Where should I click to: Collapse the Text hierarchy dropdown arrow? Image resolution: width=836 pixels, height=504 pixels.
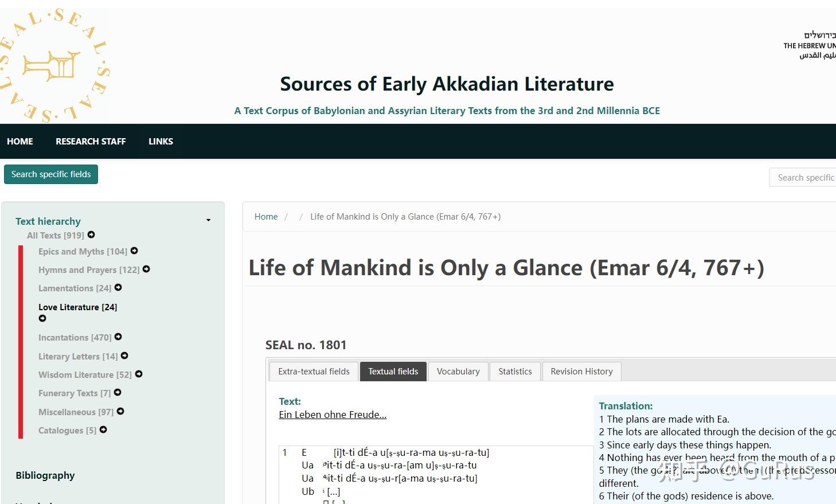[x=208, y=220]
